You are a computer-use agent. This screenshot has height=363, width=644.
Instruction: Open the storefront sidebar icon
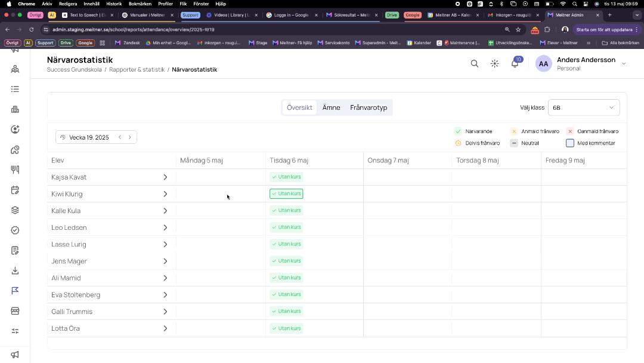point(15,311)
